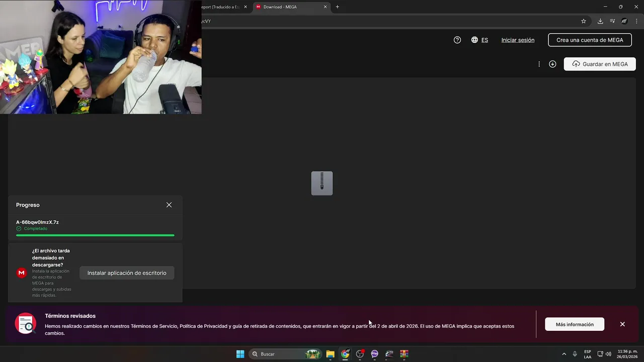Open browser media control icon
Screen dimensions: 644x362
(612, 21)
